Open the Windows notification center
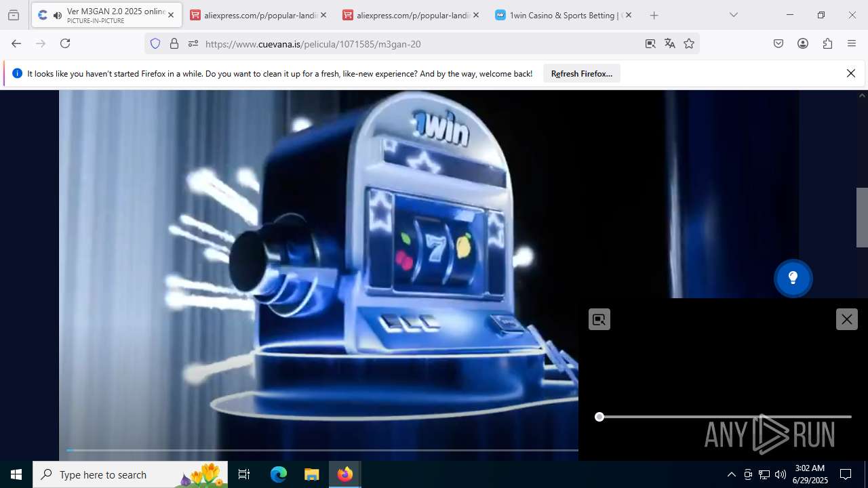 (x=846, y=474)
